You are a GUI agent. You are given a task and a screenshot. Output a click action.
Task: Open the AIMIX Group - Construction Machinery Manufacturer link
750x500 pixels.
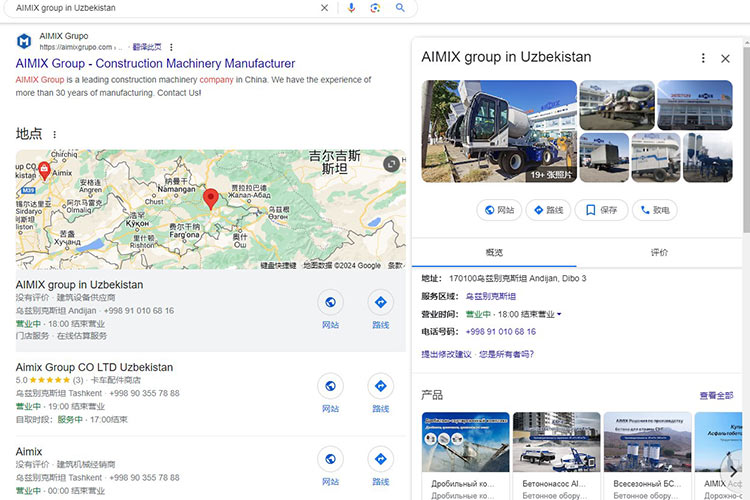coord(155,64)
